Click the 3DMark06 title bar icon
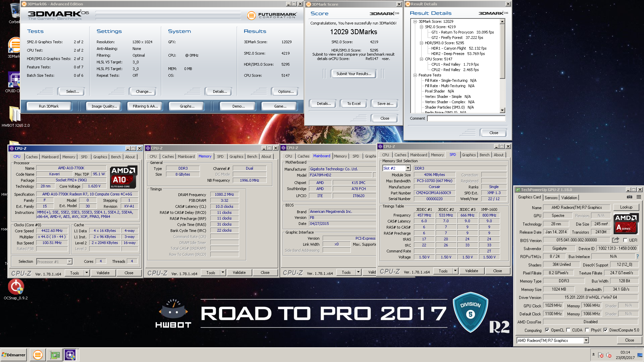This screenshot has width=644, height=362. coord(24,4)
